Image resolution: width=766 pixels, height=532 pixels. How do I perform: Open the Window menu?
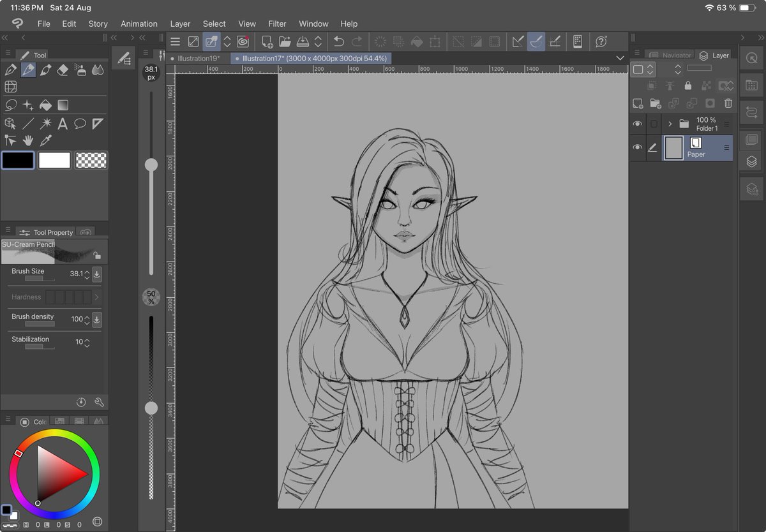tap(313, 24)
